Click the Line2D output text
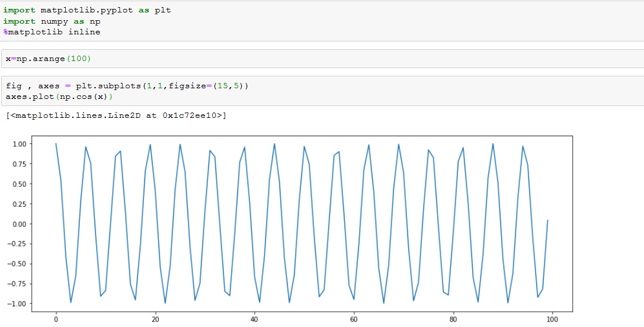This screenshot has width=644, height=327. (x=116, y=116)
